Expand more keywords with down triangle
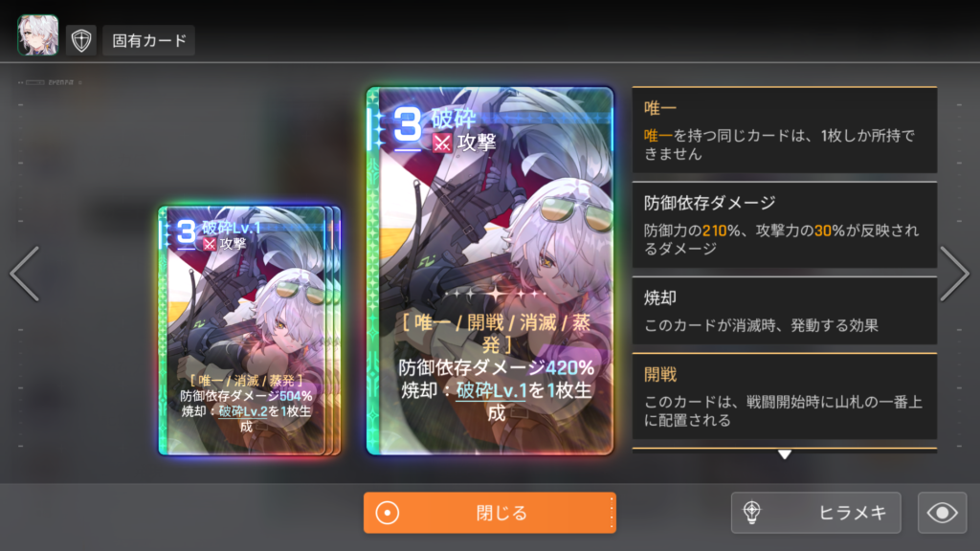The image size is (980, 551). (785, 454)
